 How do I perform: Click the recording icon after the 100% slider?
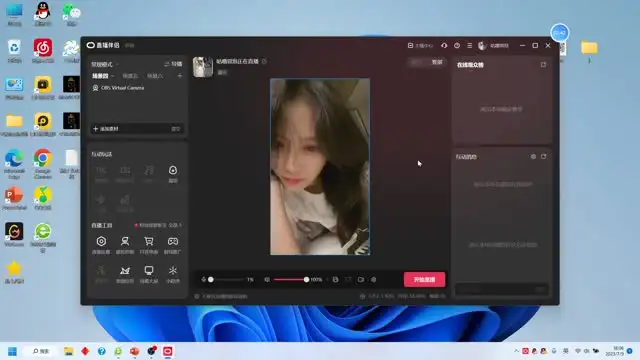(335, 280)
